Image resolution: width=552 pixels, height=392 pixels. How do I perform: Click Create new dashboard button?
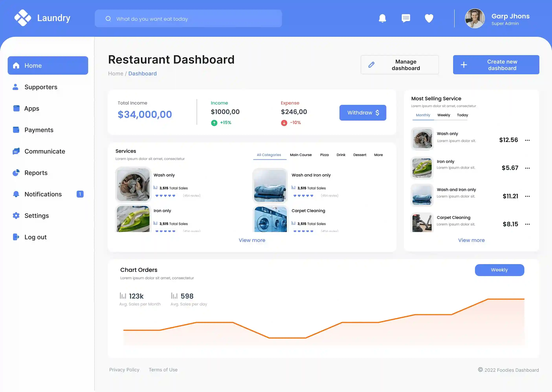coord(496,65)
